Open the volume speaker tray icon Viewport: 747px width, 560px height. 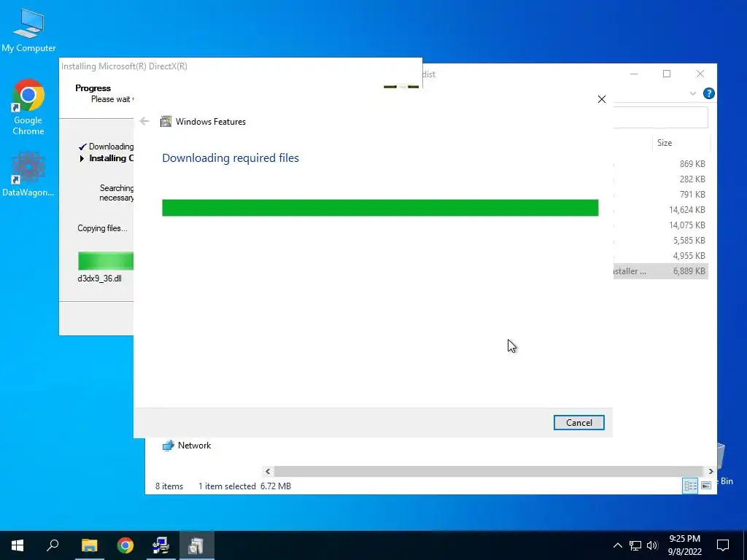652,545
